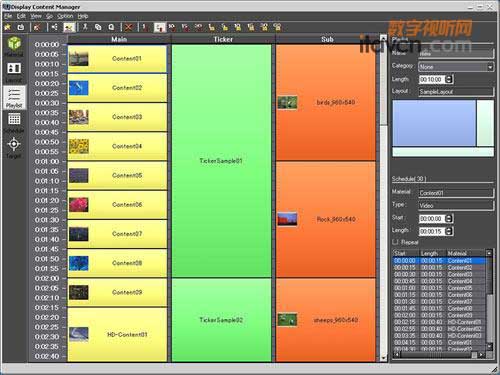The height and width of the screenshot is (375, 500).
Task: Open the File menu
Action: [x=8, y=16]
